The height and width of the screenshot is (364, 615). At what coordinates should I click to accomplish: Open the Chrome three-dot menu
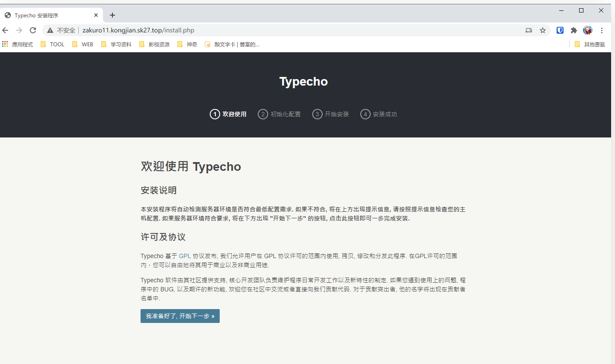click(x=602, y=30)
